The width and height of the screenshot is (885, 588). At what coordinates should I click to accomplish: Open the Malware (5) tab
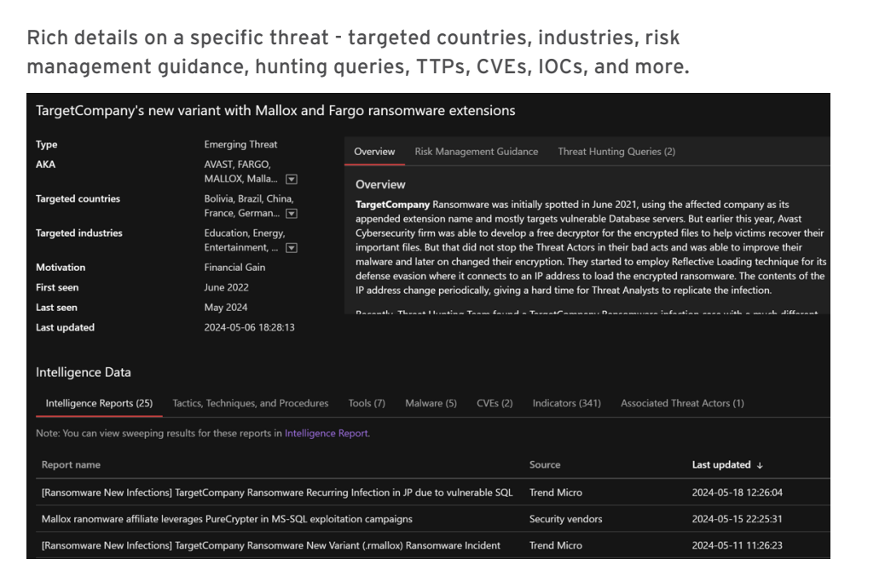pos(431,403)
